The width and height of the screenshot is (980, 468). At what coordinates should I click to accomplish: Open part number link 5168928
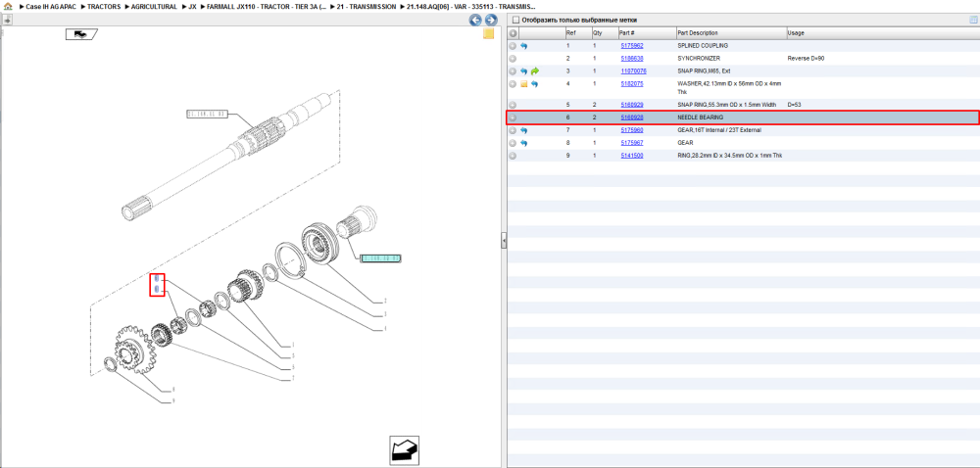632,117
